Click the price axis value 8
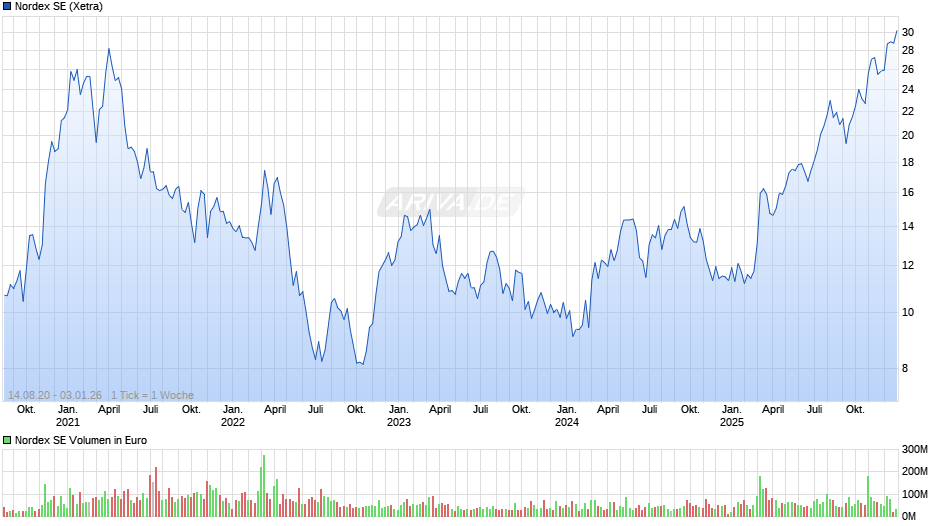Screen dimensions: 940x526 905,369
